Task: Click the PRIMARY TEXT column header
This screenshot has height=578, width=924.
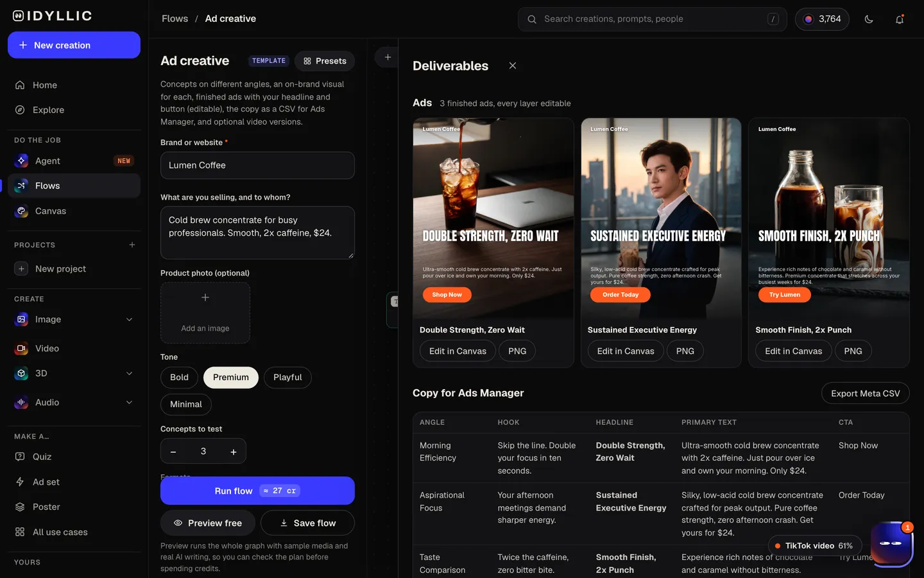Action: [x=709, y=422]
